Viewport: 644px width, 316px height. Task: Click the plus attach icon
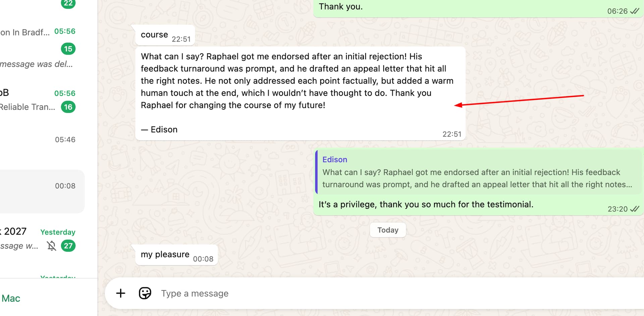121,293
